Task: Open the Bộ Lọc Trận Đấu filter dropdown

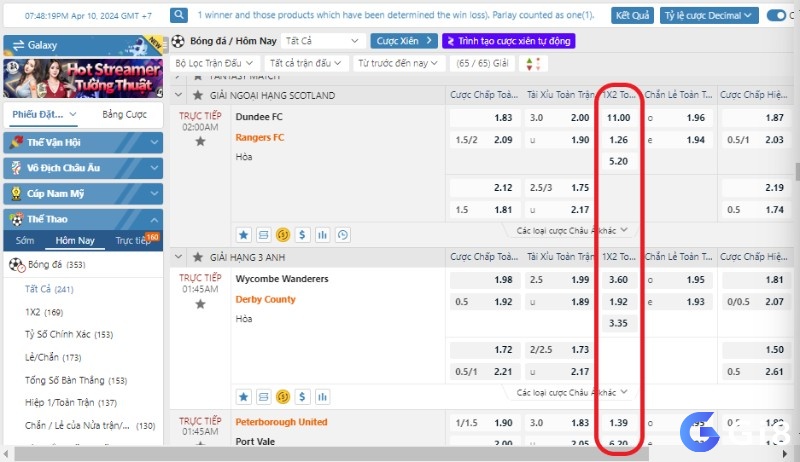Action: [214, 63]
